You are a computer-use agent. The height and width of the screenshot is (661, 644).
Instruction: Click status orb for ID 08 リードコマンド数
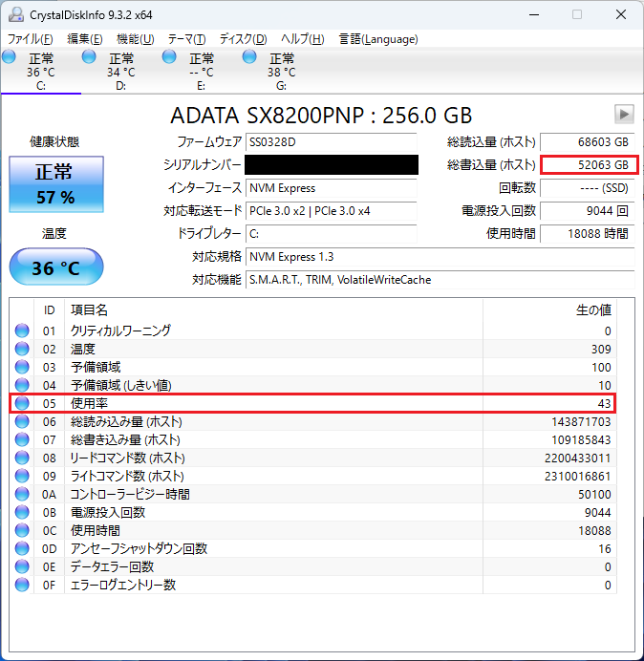pyautogui.click(x=22, y=458)
